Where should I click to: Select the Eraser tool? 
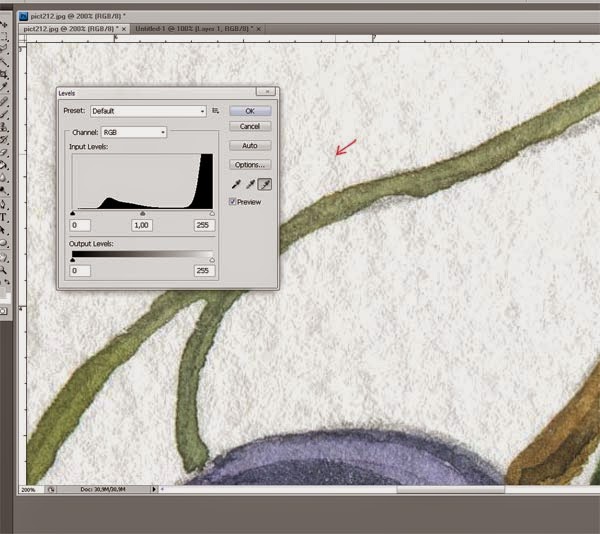pos(4,153)
